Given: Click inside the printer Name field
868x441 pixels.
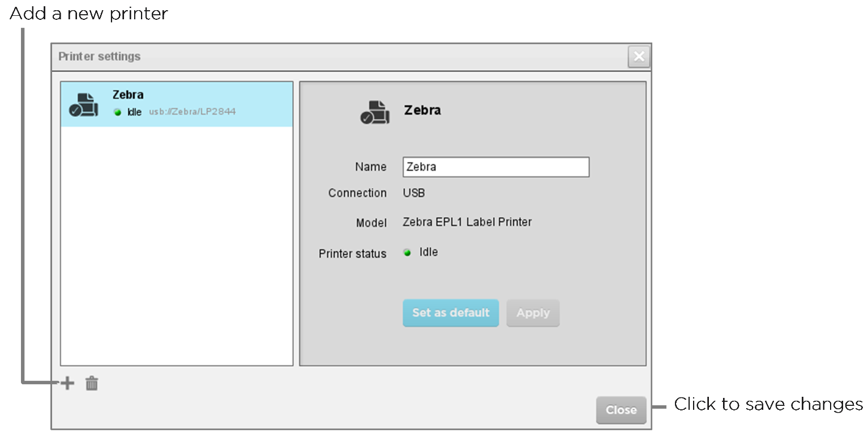Looking at the screenshot, I should (495, 167).
